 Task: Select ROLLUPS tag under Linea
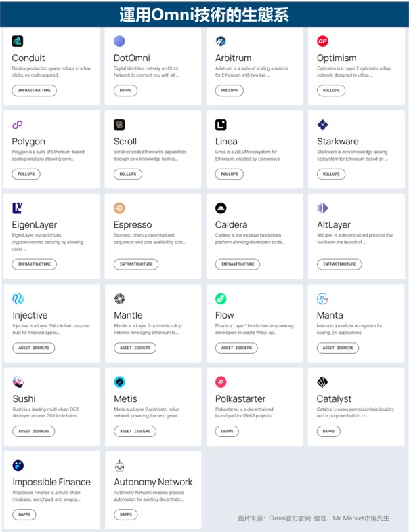coord(230,174)
